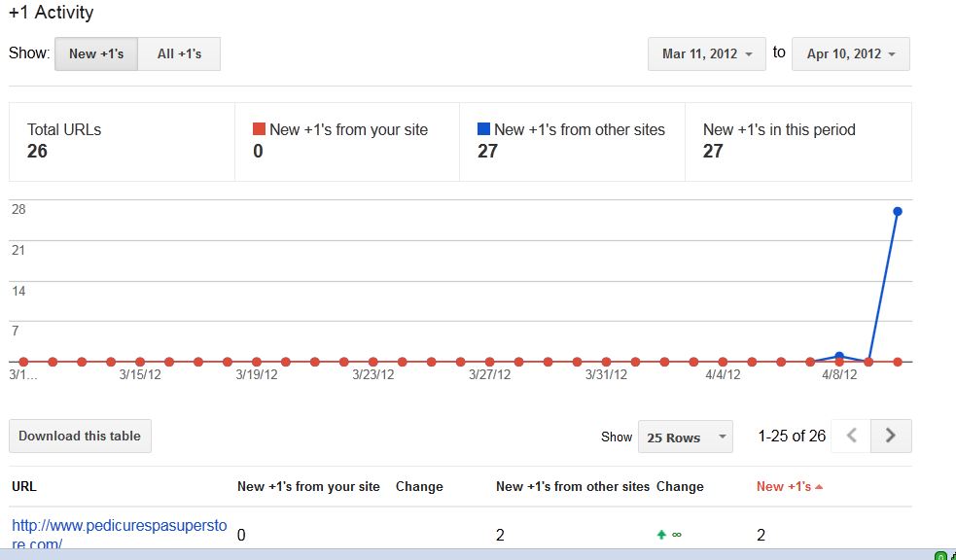The width and height of the screenshot is (956, 560).
Task: Select the small blue point near 4/8/12
Action: [x=839, y=356]
